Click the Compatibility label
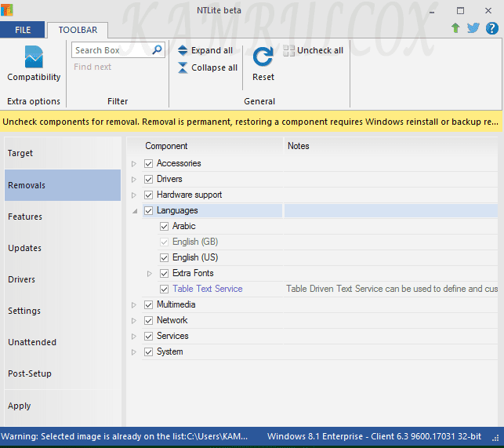The image size is (504, 448). click(x=34, y=77)
